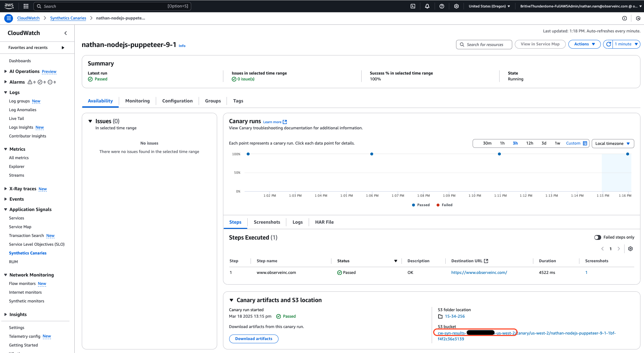The width and height of the screenshot is (644, 353).
Task: Open the custom range calendar icon
Action: pos(585,143)
